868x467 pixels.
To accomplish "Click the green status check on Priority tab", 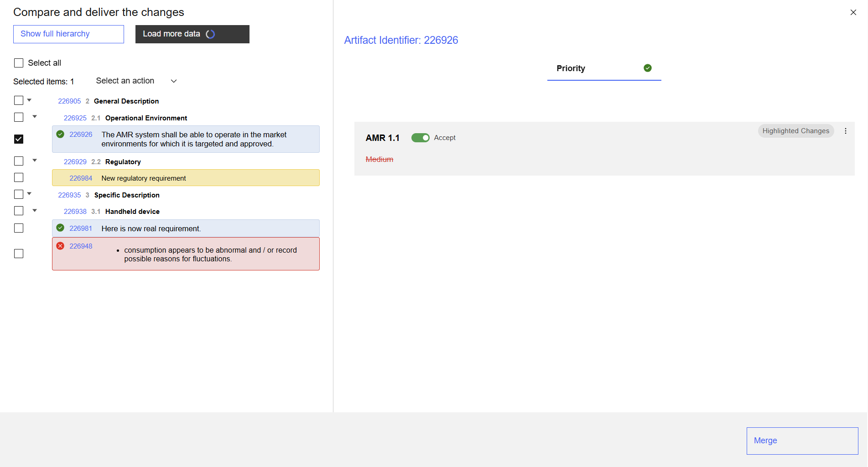I will 647,68.
